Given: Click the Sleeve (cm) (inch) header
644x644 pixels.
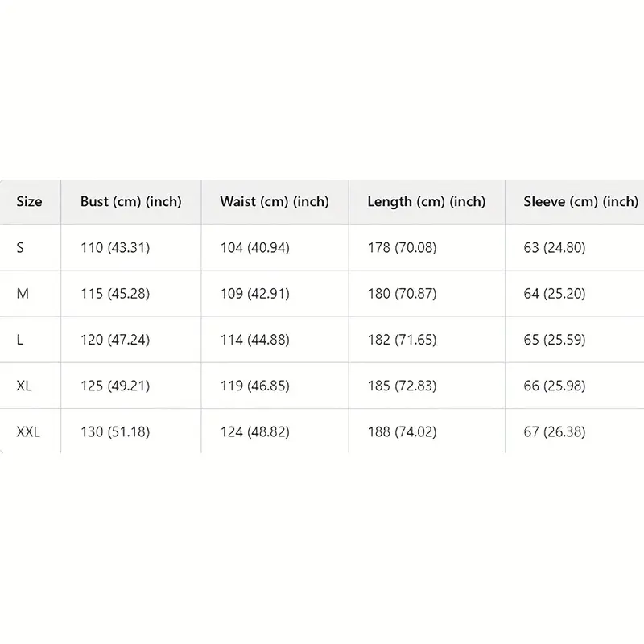Looking at the screenshot, I should [580, 202].
